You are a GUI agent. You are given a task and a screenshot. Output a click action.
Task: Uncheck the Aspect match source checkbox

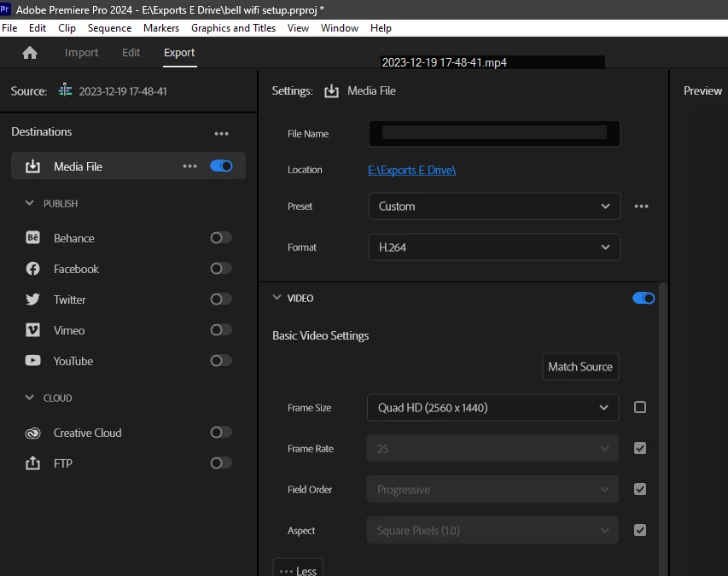640,530
